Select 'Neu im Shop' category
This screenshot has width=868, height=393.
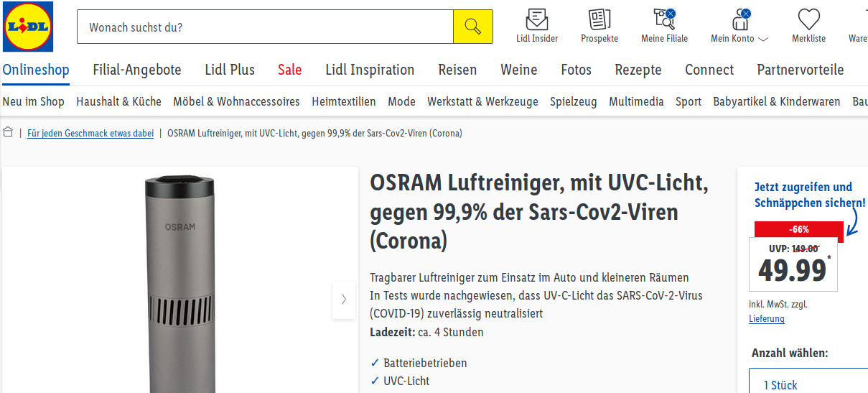[33, 101]
